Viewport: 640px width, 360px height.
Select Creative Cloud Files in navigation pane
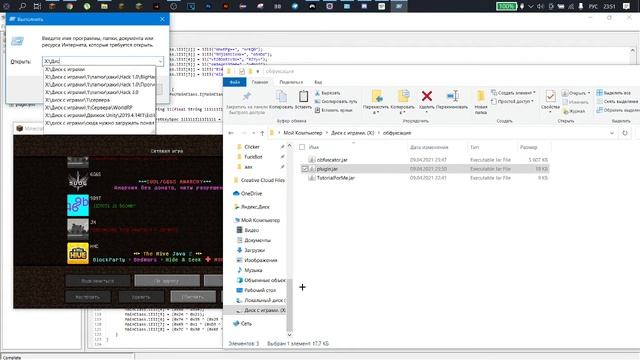coord(258,180)
